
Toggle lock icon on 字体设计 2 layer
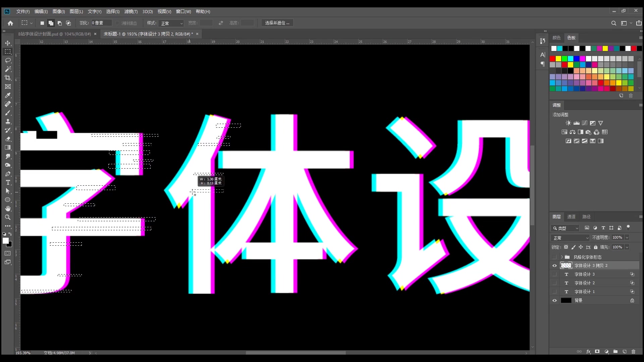coord(633,283)
